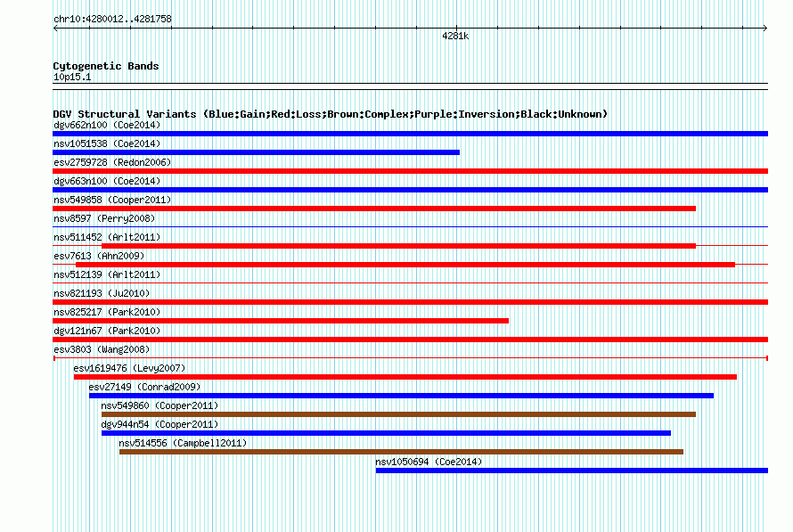Click the 10p15.1 cytogenetic band label
The image size is (793, 532).
pos(72,77)
